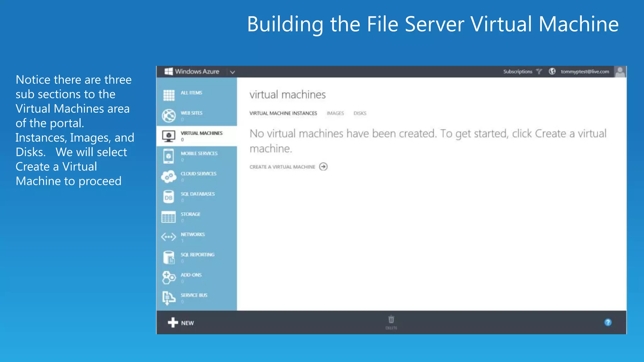This screenshot has width=644, height=362.
Task: Select the All Items grid icon
Action: [x=169, y=95]
